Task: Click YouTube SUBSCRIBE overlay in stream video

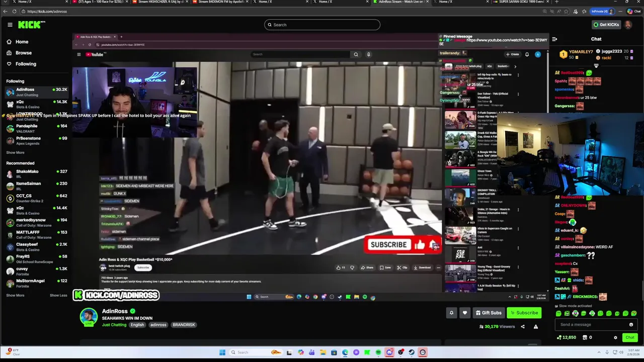Action: (388, 245)
